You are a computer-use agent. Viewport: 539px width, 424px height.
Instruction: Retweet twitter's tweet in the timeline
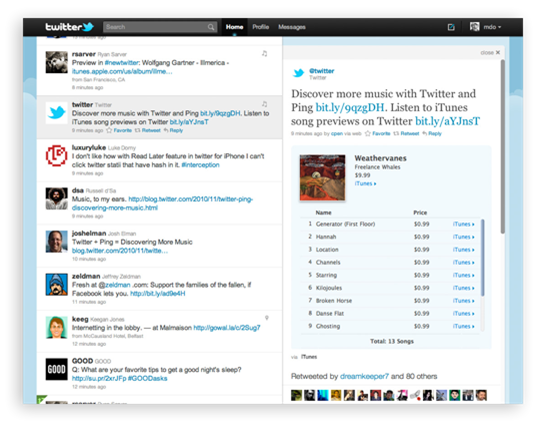(147, 130)
